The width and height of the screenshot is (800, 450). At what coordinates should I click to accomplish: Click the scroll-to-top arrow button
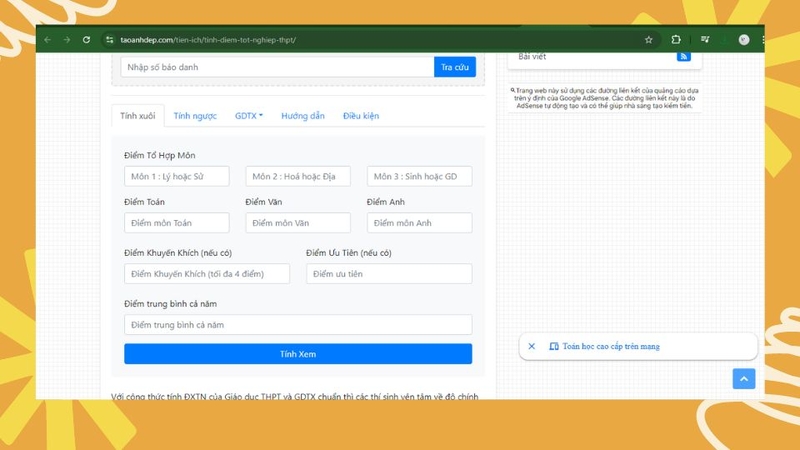(744, 379)
